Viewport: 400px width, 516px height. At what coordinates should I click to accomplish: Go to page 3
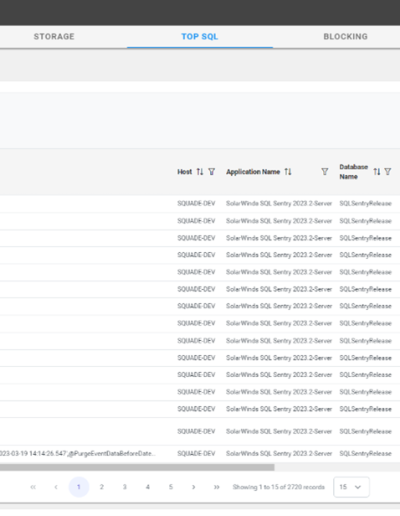coord(125,487)
